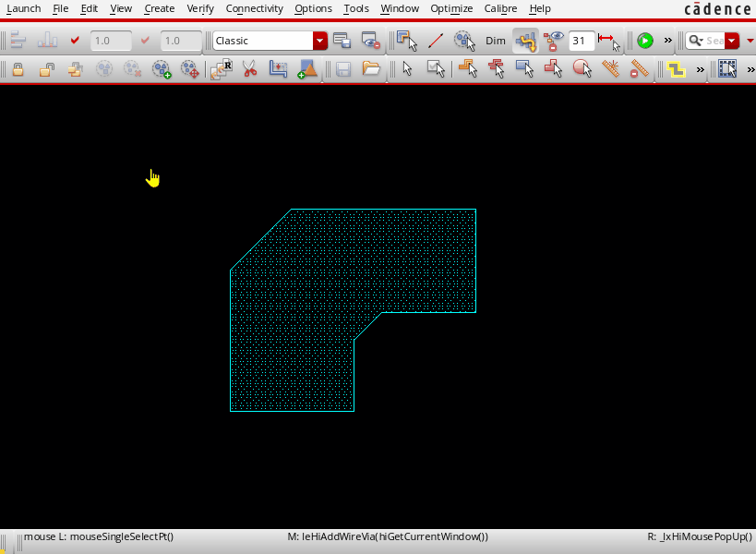This screenshot has width=756, height=554.
Task: Click the clear rulers icon
Action: pos(639,69)
